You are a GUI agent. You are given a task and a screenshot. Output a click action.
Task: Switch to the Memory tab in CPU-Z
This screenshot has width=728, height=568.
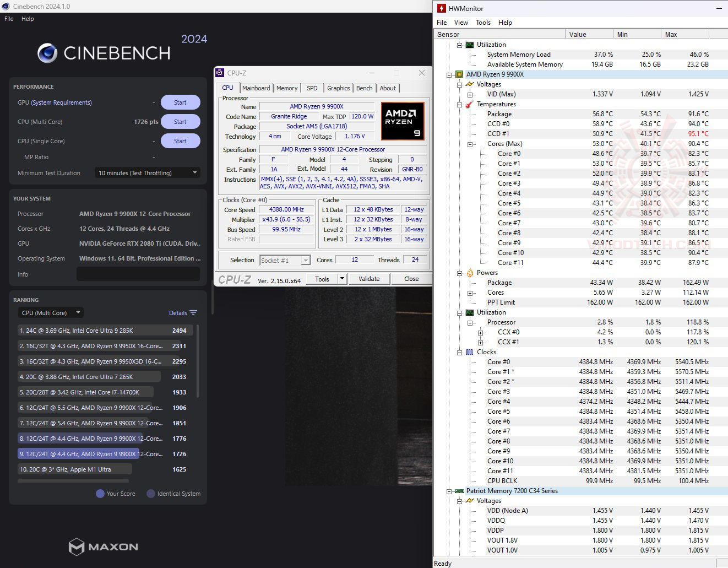[287, 88]
